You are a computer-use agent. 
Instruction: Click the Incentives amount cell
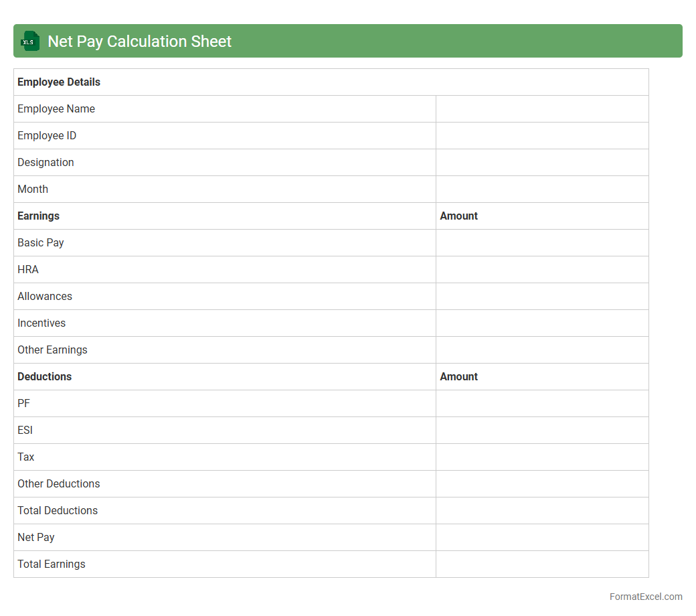pyautogui.click(x=542, y=323)
